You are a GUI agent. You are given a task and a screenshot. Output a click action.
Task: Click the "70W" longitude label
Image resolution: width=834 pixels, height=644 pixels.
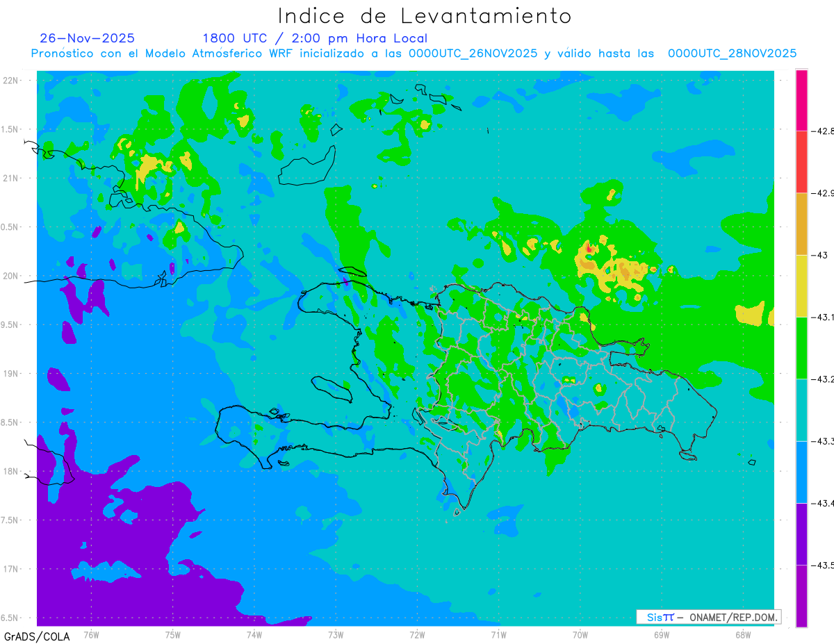pos(580,634)
